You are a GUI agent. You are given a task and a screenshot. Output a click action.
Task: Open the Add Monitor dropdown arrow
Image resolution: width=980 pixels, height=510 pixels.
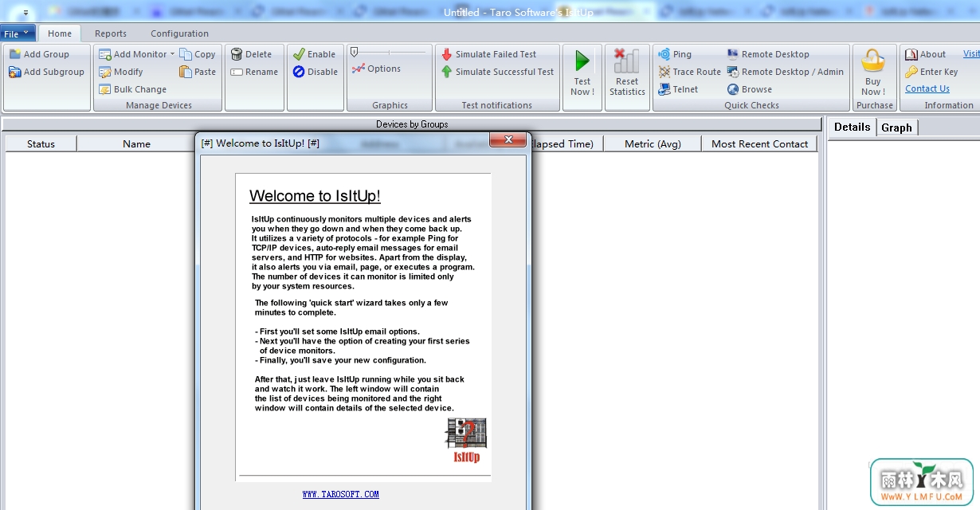[173, 54]
